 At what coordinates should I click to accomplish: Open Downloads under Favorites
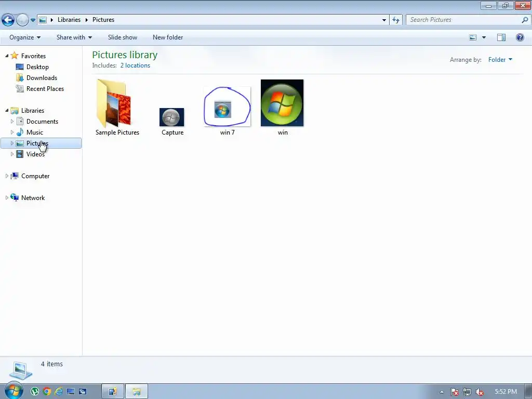pos(42,78)
